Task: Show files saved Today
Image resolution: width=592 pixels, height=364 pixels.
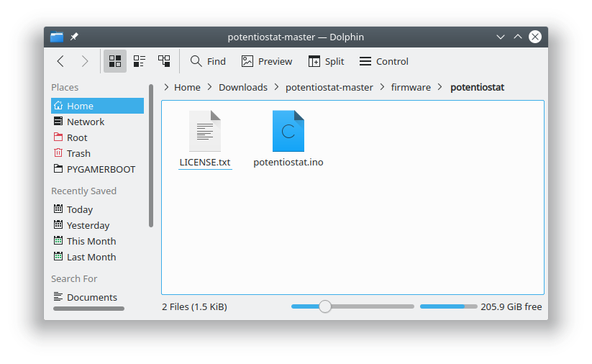Action: tap(97, 209)
